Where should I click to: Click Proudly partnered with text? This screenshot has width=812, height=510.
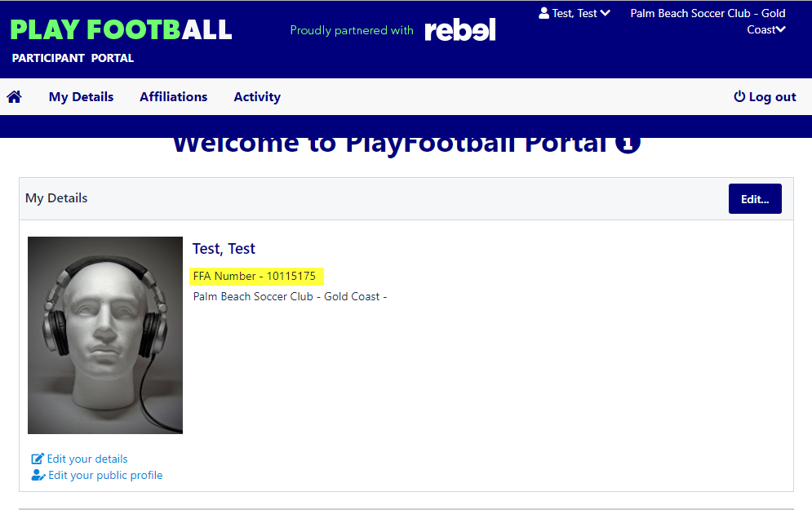point(352,30)
